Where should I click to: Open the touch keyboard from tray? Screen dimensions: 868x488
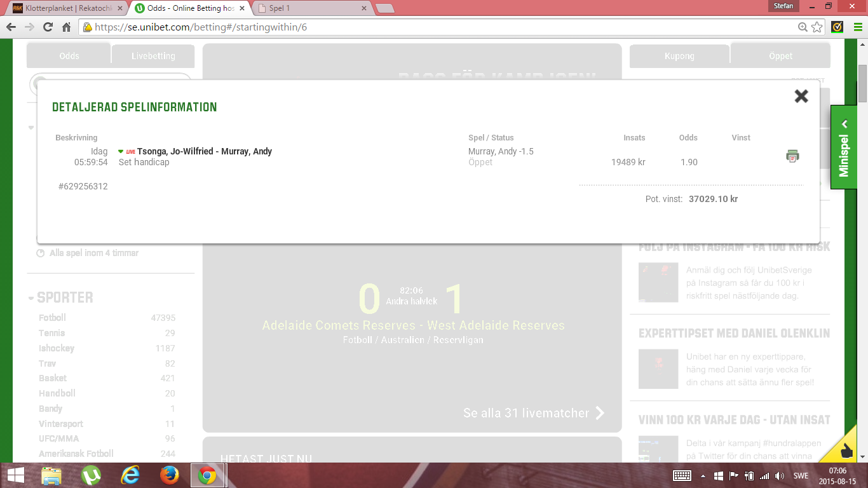tap(682, 475)
